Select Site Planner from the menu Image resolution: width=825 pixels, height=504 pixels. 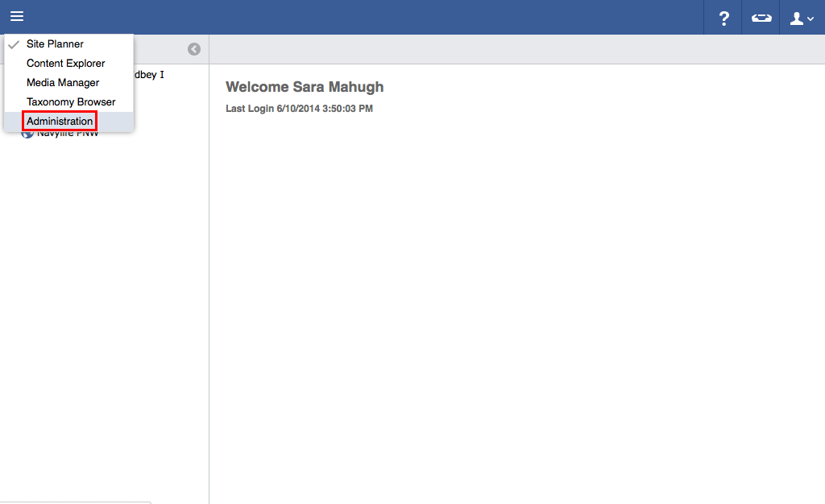55,44
